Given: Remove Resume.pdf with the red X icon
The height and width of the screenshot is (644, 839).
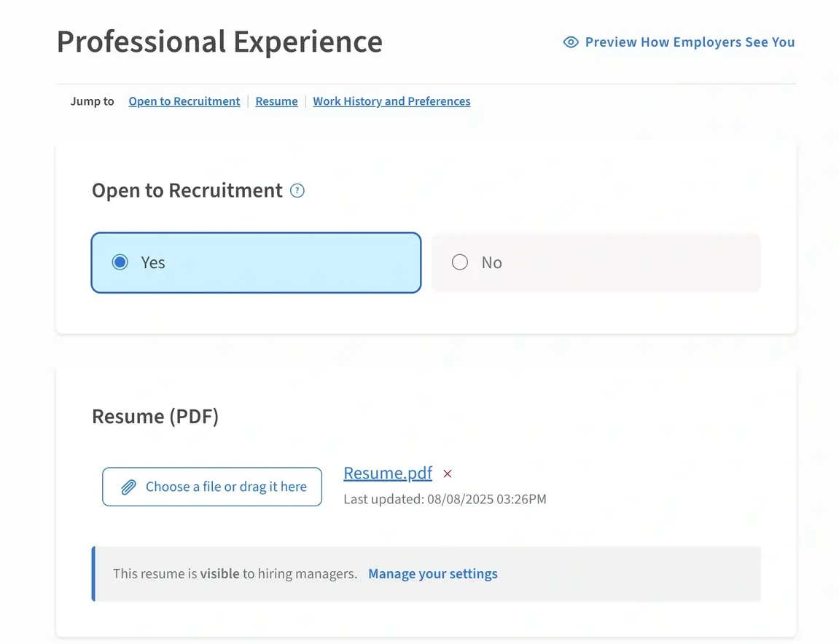Looking at the screenshot, I should pyautogui.click(x=448, y=474).
